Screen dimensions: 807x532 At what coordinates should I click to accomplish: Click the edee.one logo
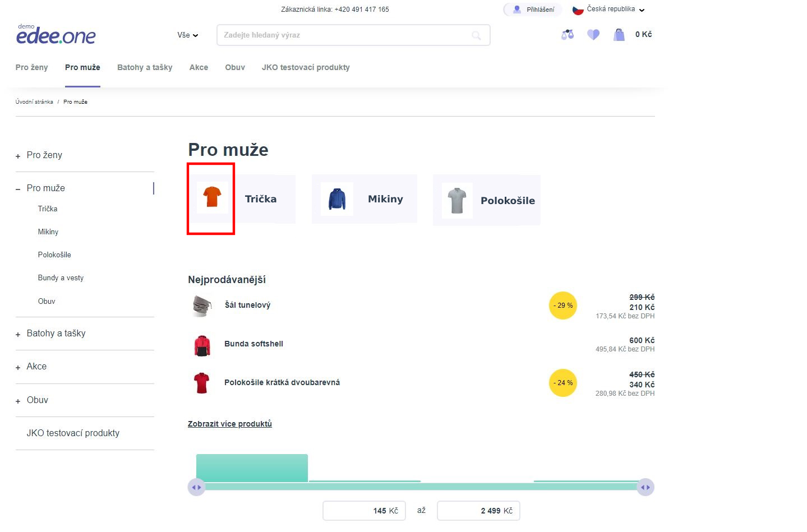(x=56, y=35)
